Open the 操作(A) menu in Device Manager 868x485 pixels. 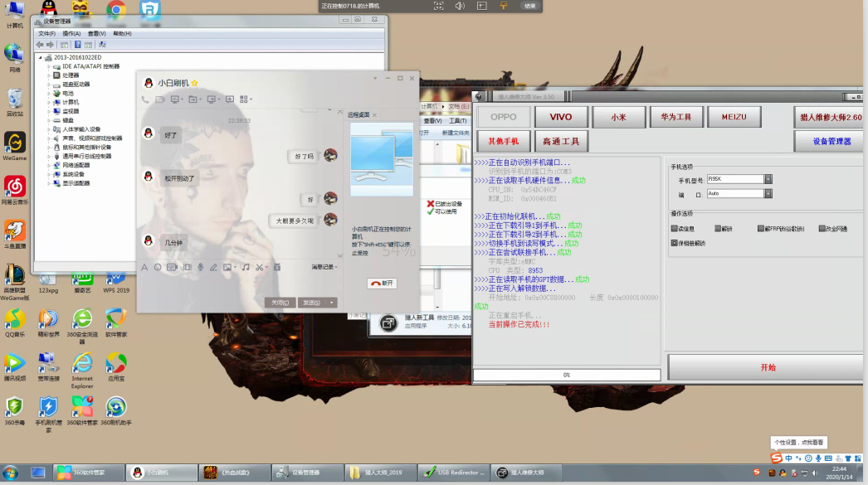point(71,34)
